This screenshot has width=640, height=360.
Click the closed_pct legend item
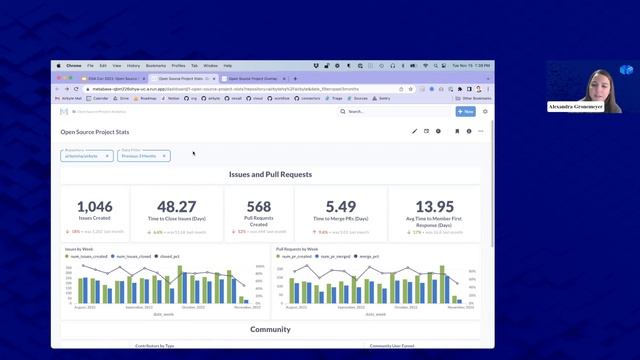167,256
